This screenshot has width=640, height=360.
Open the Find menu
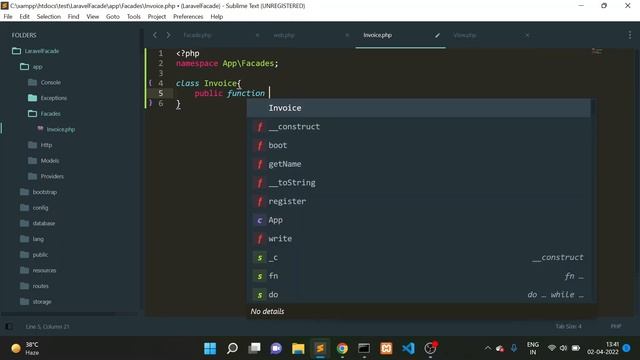[73, 17]
